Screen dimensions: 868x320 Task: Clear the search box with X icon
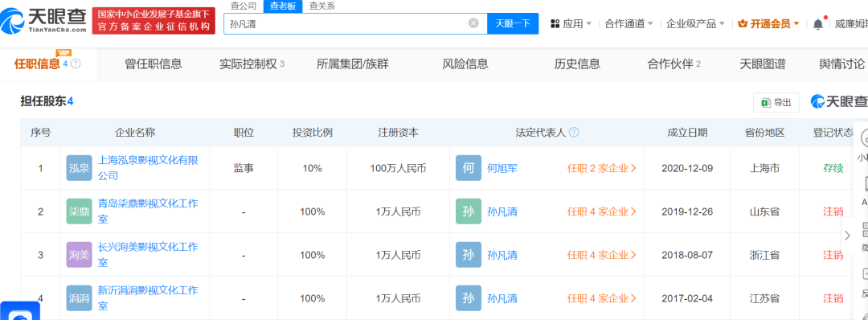click(x=473, y=23)
